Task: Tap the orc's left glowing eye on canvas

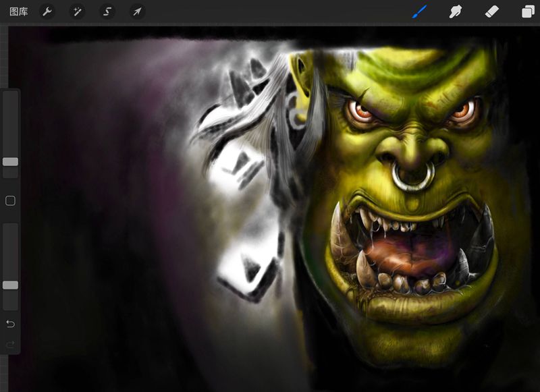Action: pyautogui.click(x=363, y=112)
